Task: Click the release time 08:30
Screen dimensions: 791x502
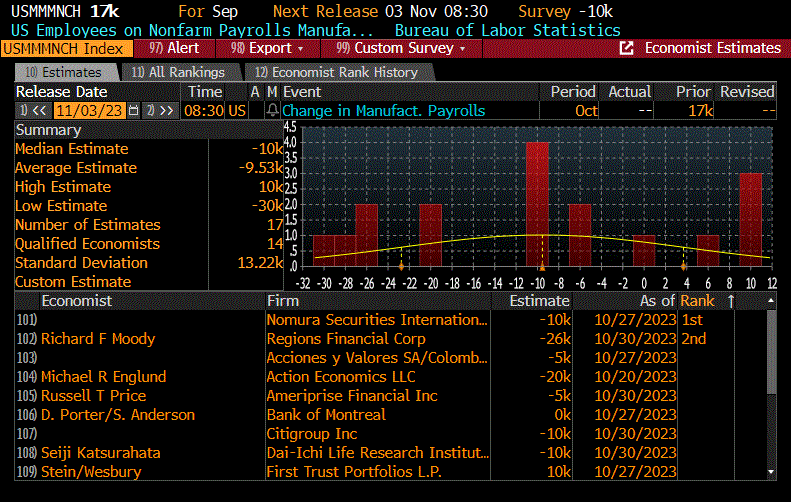Action: coord(203,110)
